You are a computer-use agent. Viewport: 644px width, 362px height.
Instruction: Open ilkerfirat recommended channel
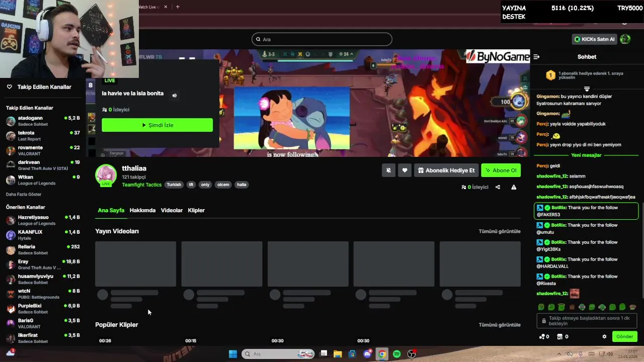tap(43, 338)
